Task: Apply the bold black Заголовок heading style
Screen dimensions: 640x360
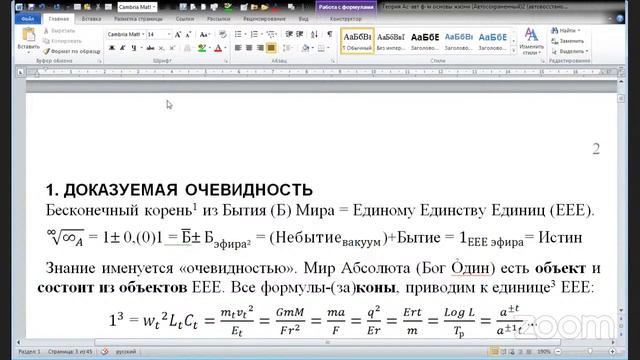Action: 424,41
